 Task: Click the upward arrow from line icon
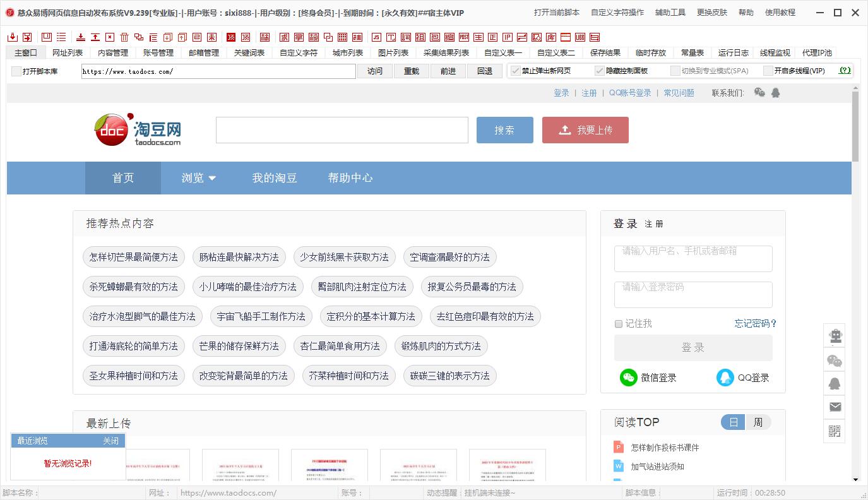tap(95, 37)
